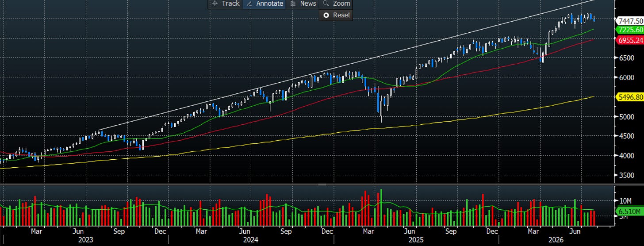The image size is (644, 246).
Task: Click the 6500 price axis label
Action: (x=628, y=58)
